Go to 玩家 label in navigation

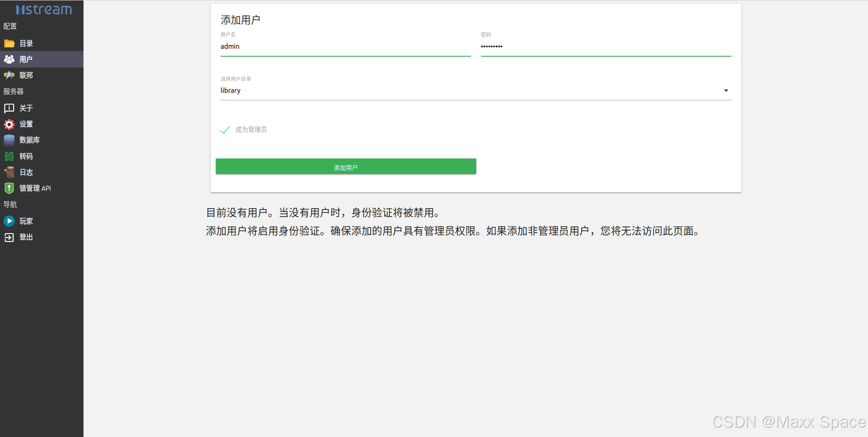click(26, 221)
